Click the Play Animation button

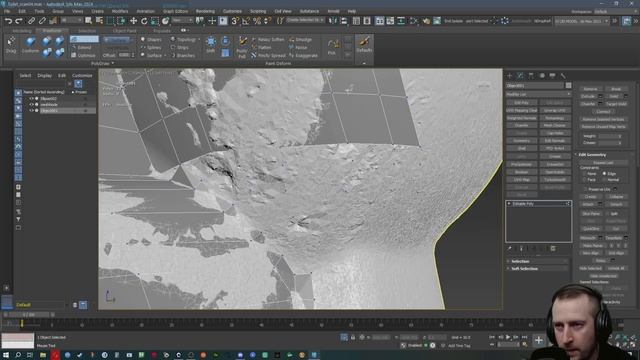[508, 337]
